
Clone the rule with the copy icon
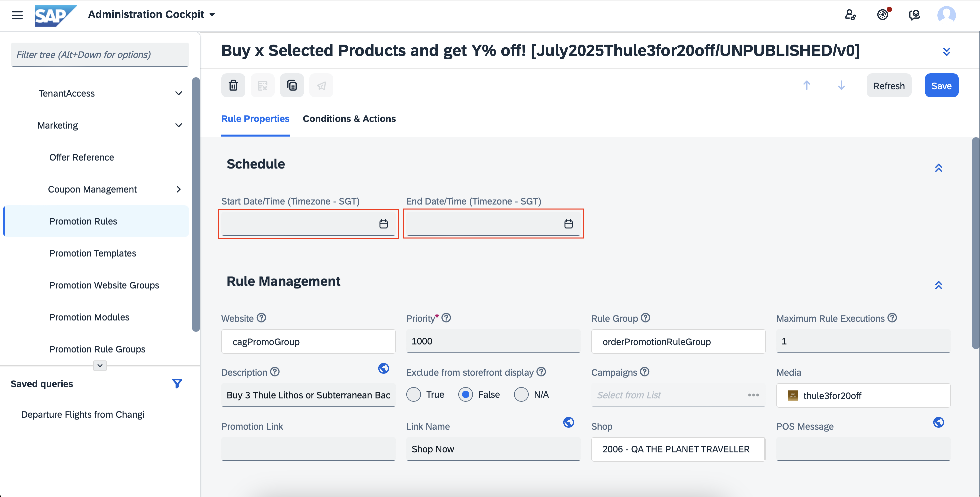point(292,85)
